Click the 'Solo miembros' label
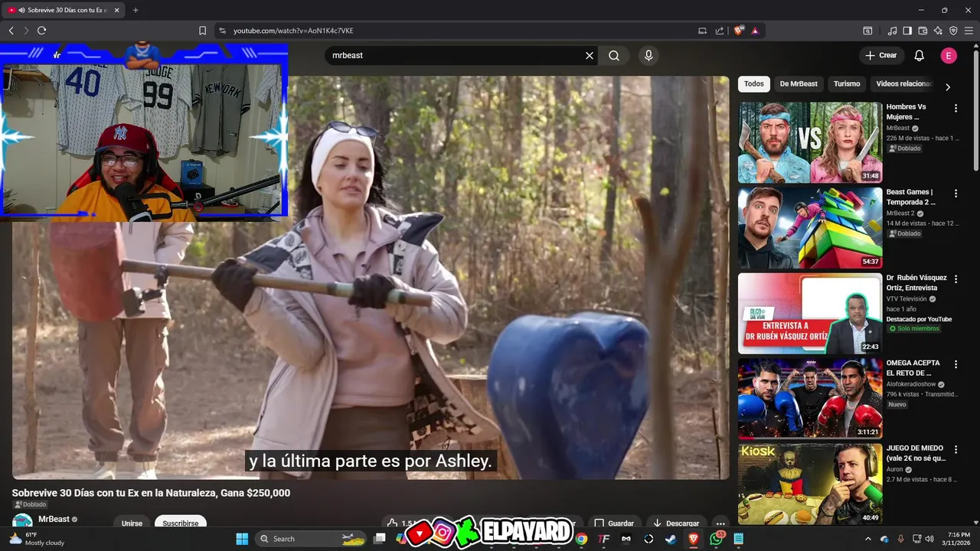 913,328
